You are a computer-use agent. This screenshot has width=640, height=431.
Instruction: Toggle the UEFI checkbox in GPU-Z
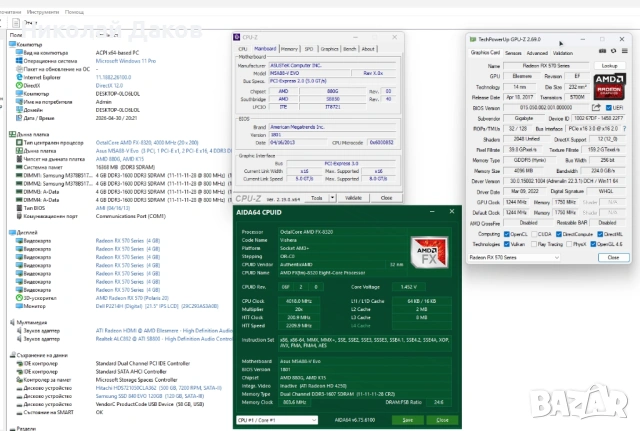609,108
